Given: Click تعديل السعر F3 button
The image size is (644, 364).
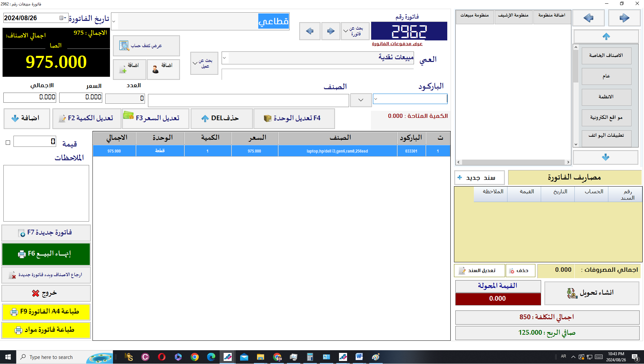Looking at the screenshot, I should click(x=156, y=119).
